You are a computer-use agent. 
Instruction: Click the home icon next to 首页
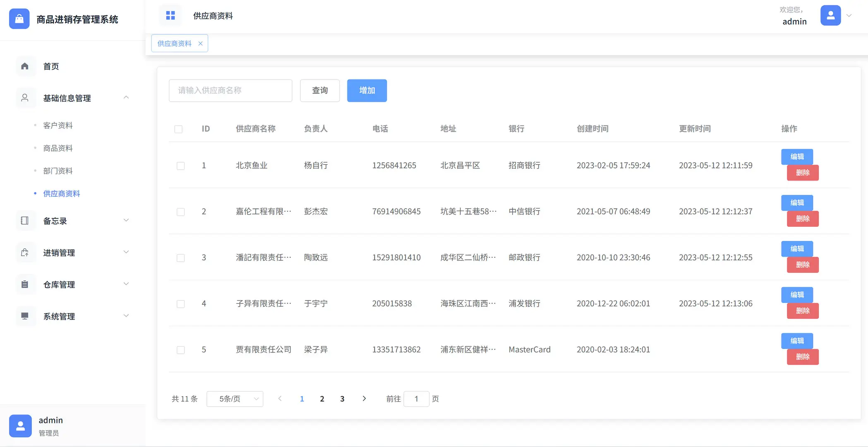[25, 66]
